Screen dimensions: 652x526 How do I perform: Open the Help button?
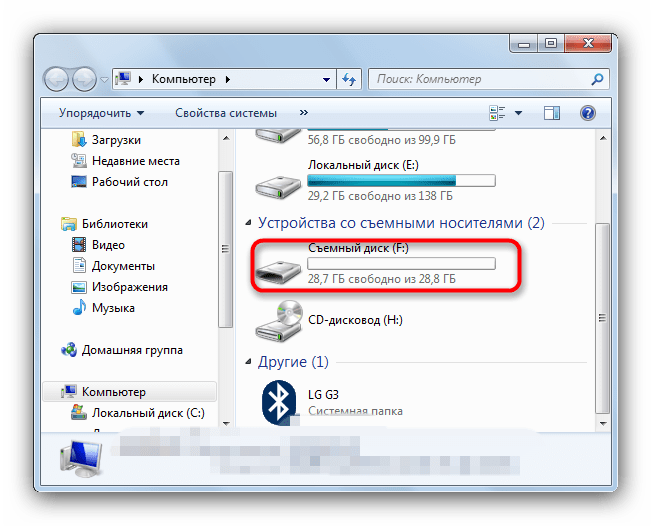coord(588,113)
